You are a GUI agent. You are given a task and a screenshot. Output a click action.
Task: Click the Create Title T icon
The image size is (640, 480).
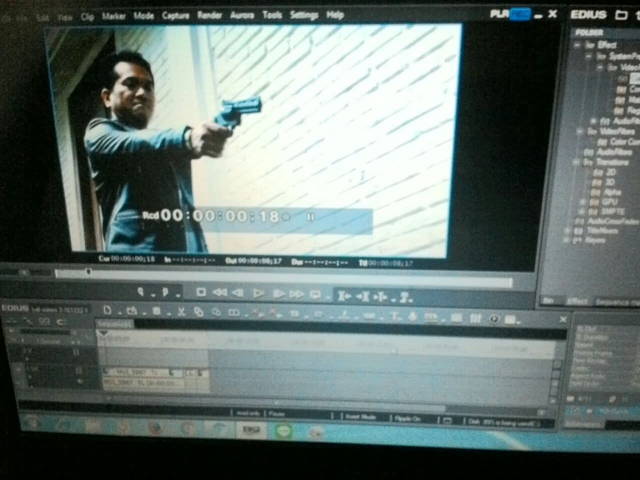(395, 316)
